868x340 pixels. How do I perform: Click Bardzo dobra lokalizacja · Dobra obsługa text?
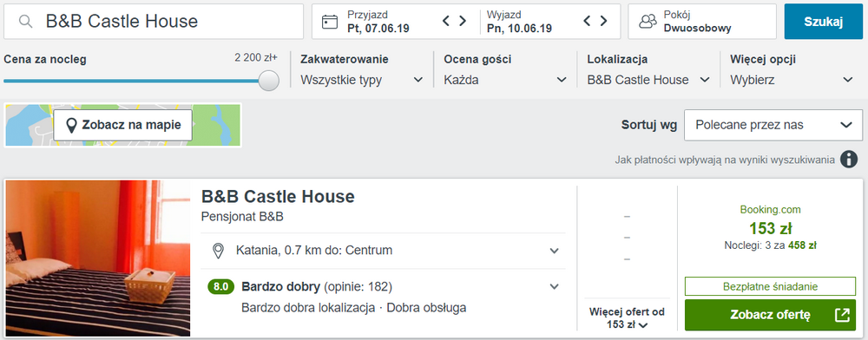point(354,308)
